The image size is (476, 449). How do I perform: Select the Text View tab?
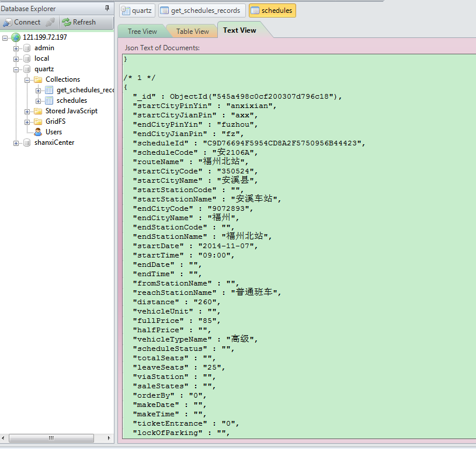coord(239,30)
